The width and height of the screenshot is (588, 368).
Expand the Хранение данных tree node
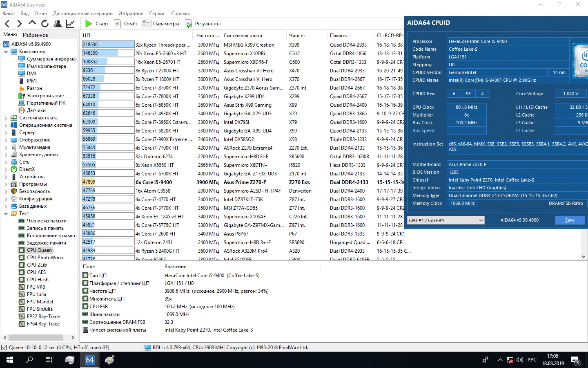(6, 155)
